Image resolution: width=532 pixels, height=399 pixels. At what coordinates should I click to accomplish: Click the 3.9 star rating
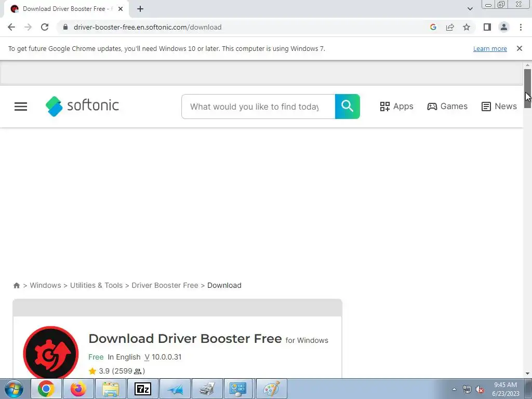click(116, 371)
